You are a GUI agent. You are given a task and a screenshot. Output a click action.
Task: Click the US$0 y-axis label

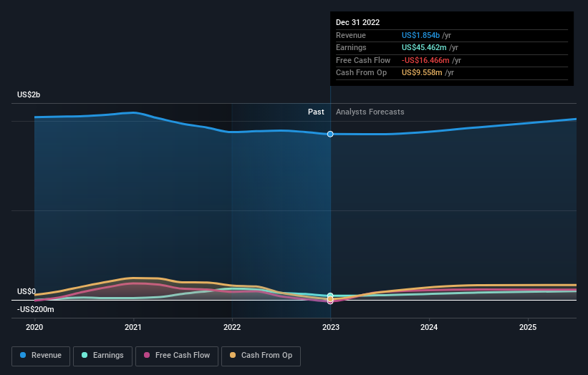tap(26, 291)
